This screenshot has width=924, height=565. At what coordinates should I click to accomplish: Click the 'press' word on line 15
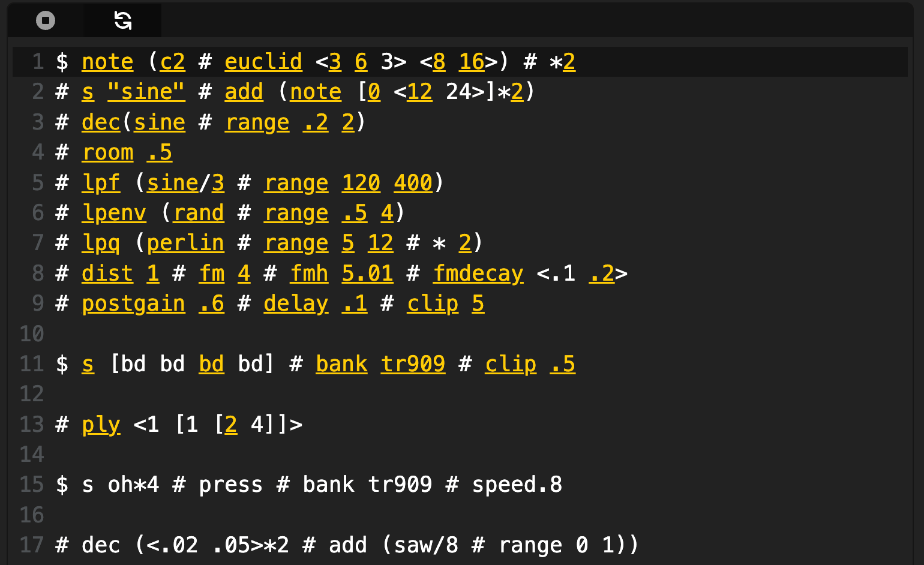[x=230, y=485]
